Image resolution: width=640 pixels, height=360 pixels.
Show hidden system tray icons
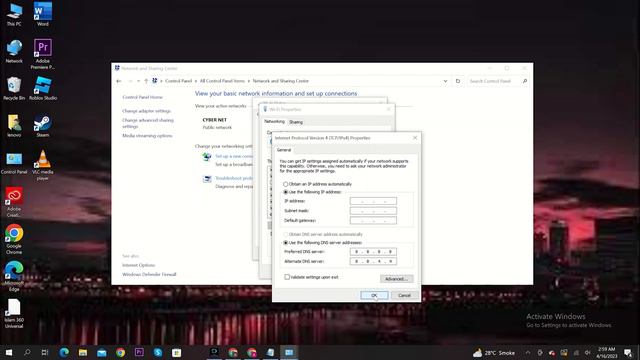[528, 353]
